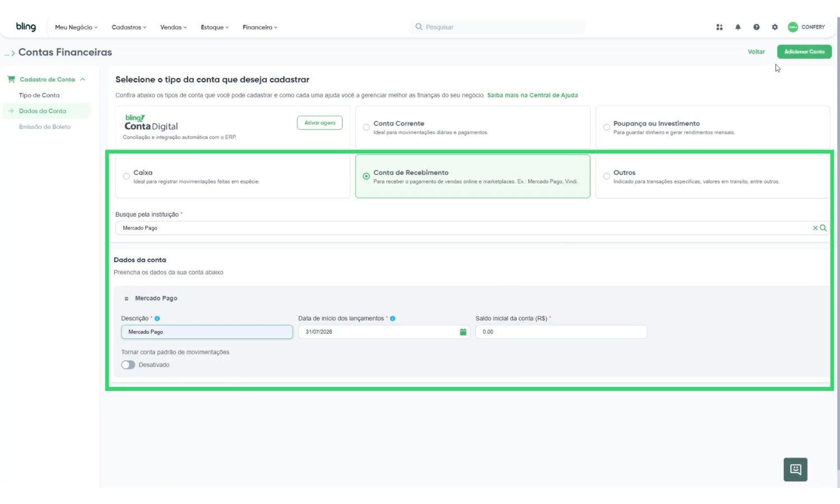Expand the Cadastros menu
The height and width of the screenshot is (504, 840).
click(129, 27)
